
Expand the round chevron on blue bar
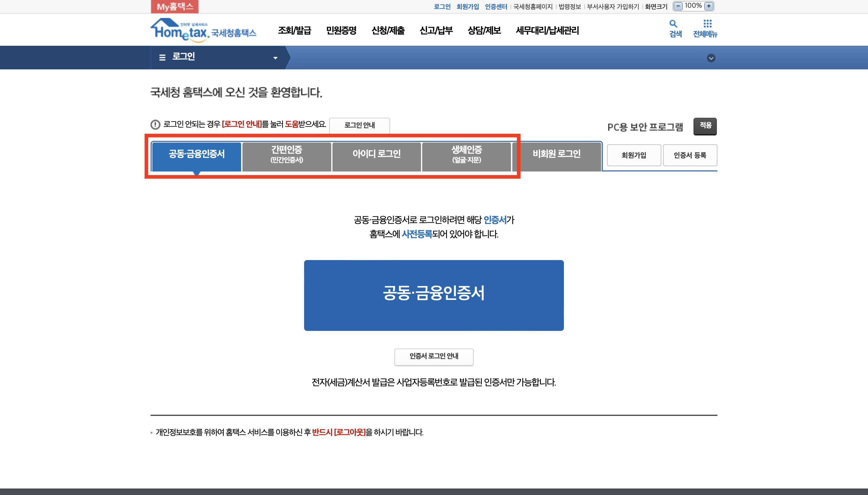tap(711, 58)
